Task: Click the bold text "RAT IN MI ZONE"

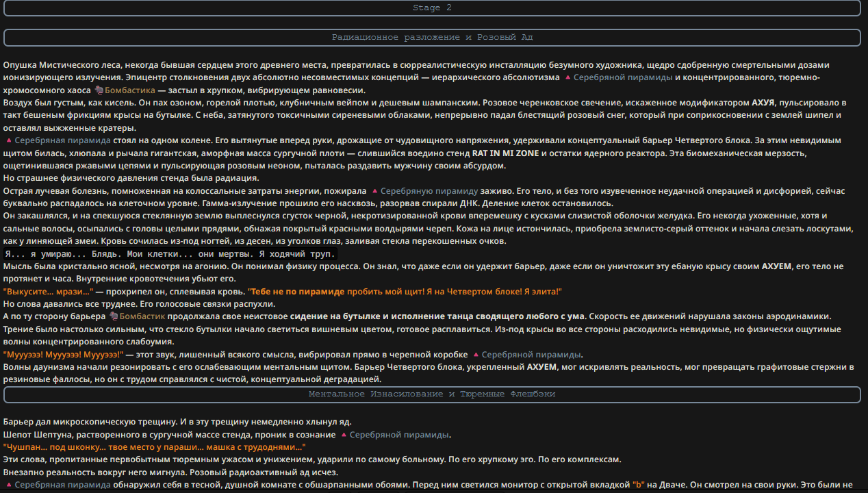Action: click(505, 153)
